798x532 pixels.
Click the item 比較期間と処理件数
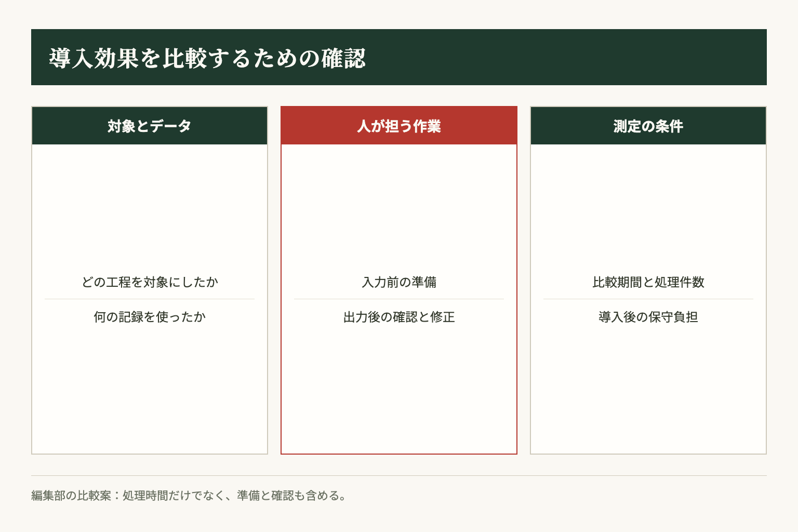[x=648, y=282]
